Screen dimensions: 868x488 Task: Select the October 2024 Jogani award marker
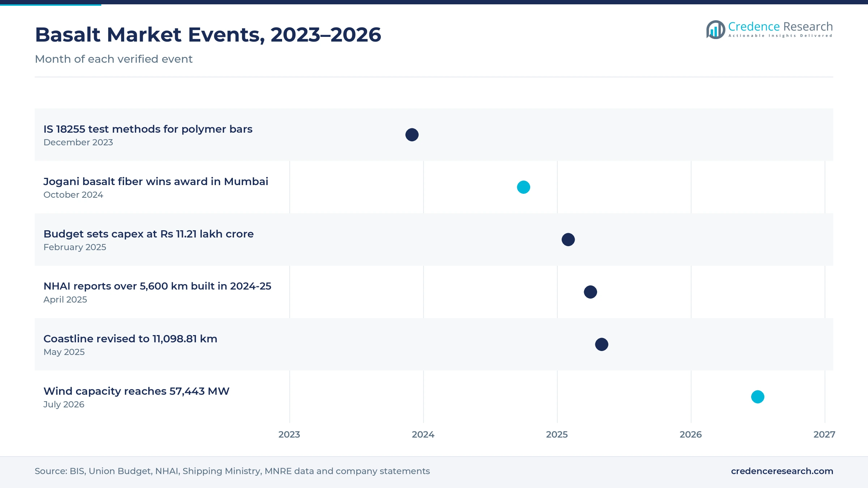coord(523,187)
